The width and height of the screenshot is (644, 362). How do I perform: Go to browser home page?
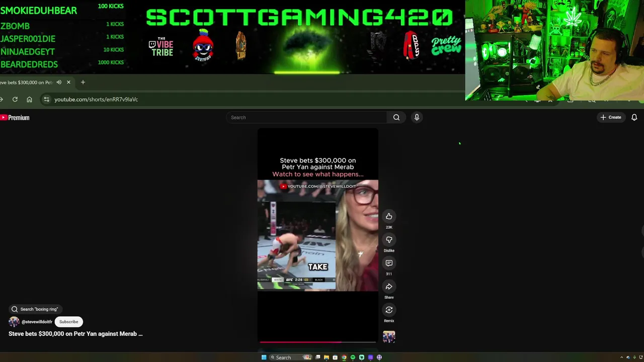pyautogui.click(x=29, y=100)
